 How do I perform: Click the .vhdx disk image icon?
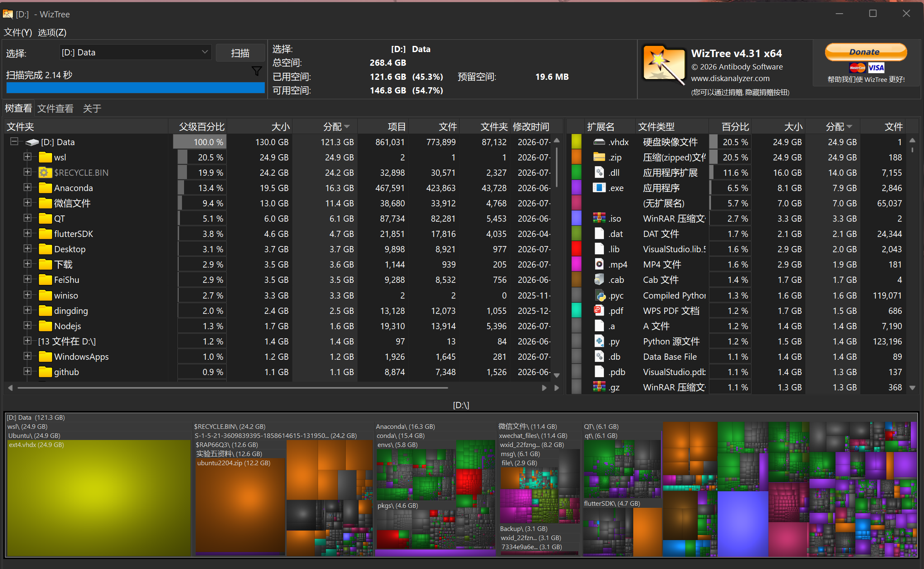(599, 142)
